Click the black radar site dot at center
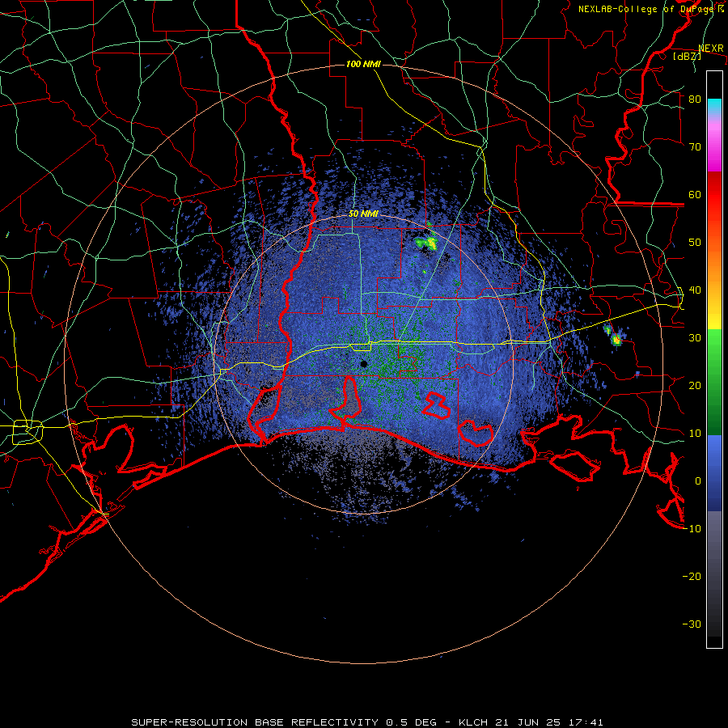 [x=364, y=364]
